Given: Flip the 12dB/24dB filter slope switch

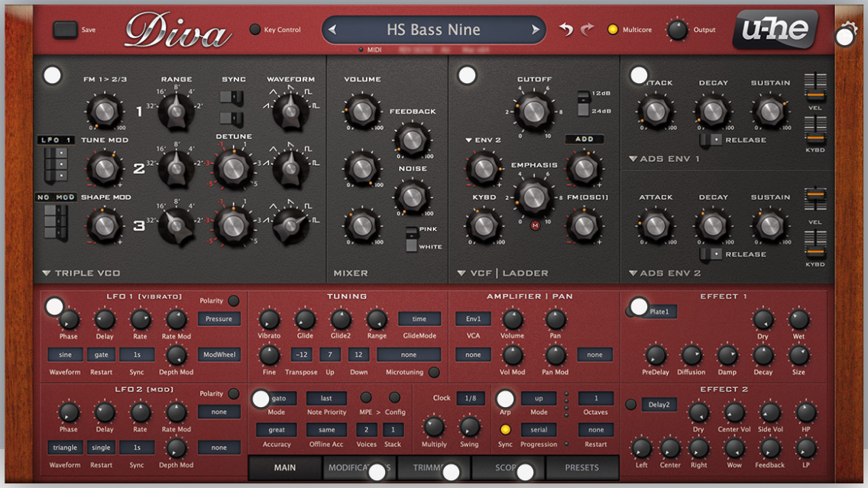Looking at the screenshot, I should point(583,103).
